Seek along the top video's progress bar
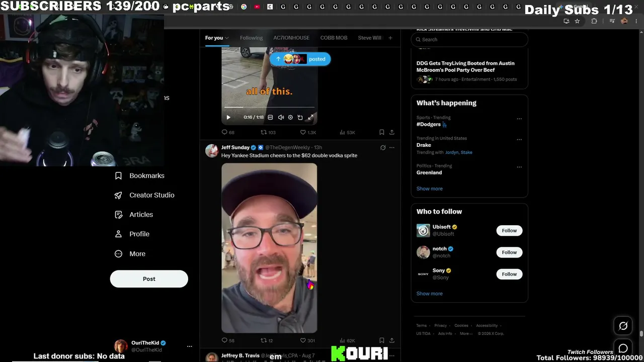Screen dimensions: 644x362 pos(269,107)
